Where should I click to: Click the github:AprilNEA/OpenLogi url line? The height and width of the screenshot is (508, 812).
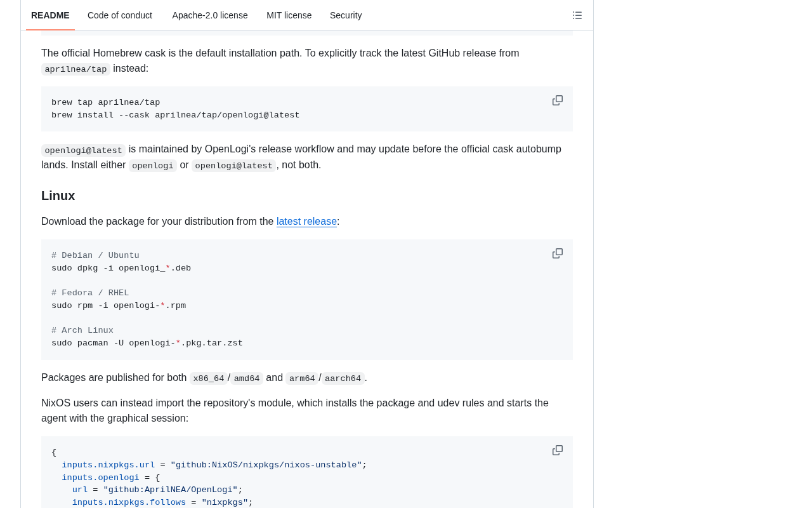pyautogui.click(x=157, y=490)
